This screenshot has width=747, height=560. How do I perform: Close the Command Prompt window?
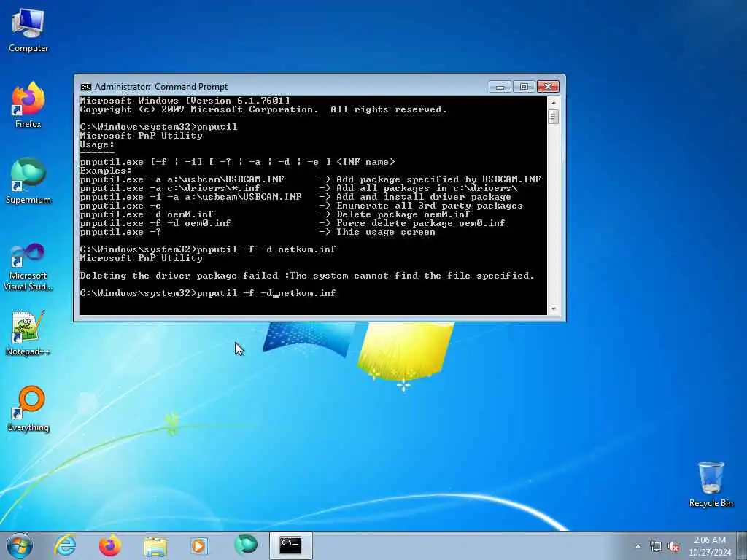pos(548,87)
